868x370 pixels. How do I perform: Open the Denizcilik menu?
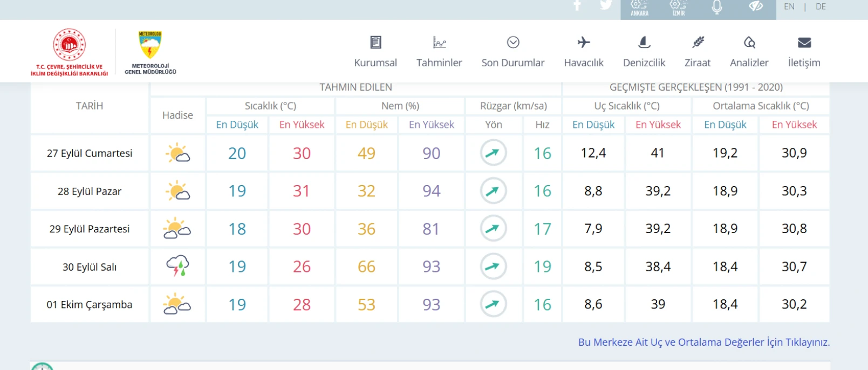[x=644, y=52]
